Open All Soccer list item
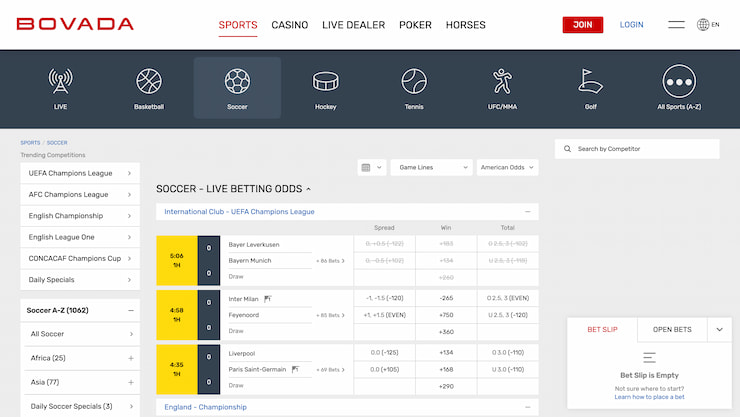Screen dimensions: 740x417 click(80, 334)
